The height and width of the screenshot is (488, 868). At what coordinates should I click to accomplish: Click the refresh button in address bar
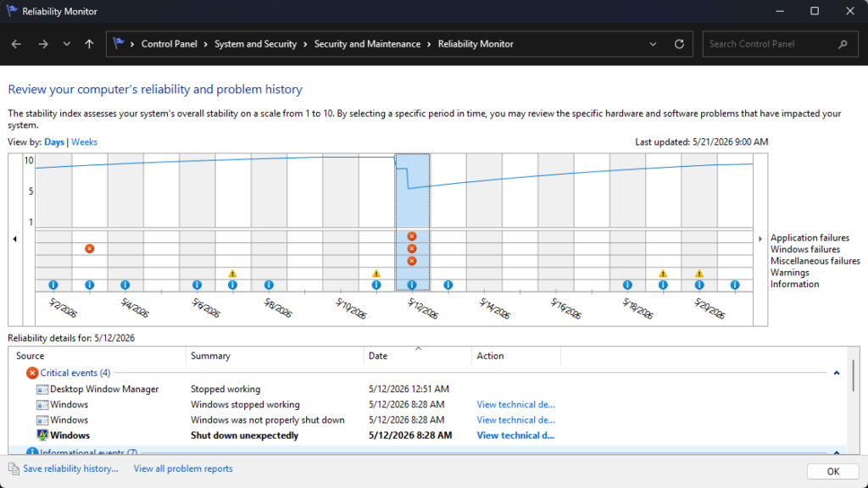click(679, 44)
